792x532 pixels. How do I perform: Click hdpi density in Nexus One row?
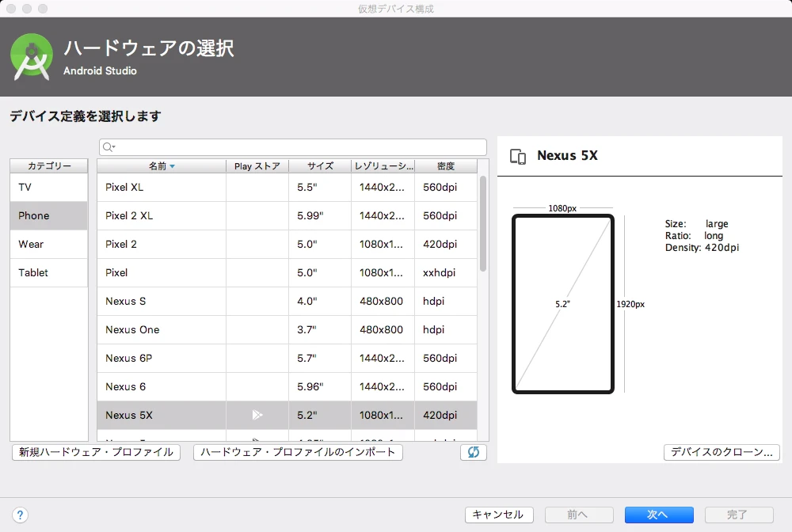coord(445,329)
